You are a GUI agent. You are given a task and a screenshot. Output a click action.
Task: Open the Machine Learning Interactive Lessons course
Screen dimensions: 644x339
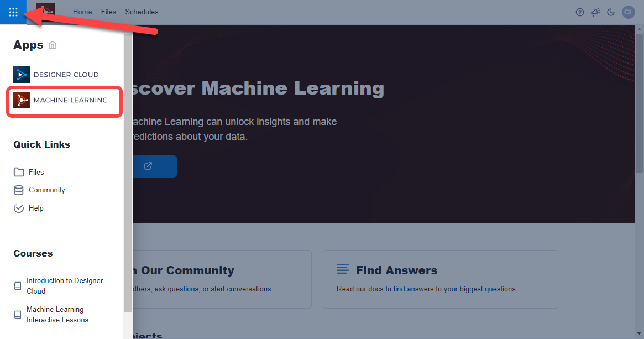coord(57,314)
